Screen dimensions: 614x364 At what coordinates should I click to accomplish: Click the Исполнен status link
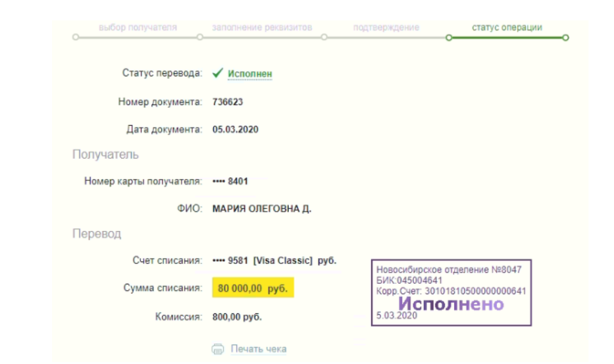click(250, 74)
